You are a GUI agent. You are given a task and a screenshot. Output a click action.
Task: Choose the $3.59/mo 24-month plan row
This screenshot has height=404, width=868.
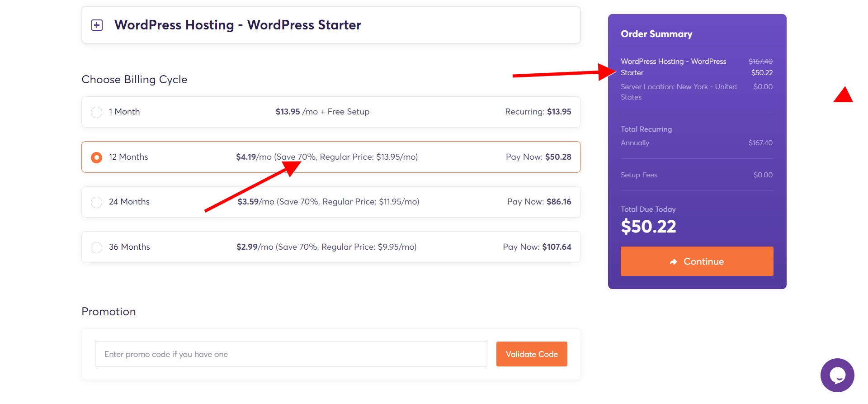[331, 202]
